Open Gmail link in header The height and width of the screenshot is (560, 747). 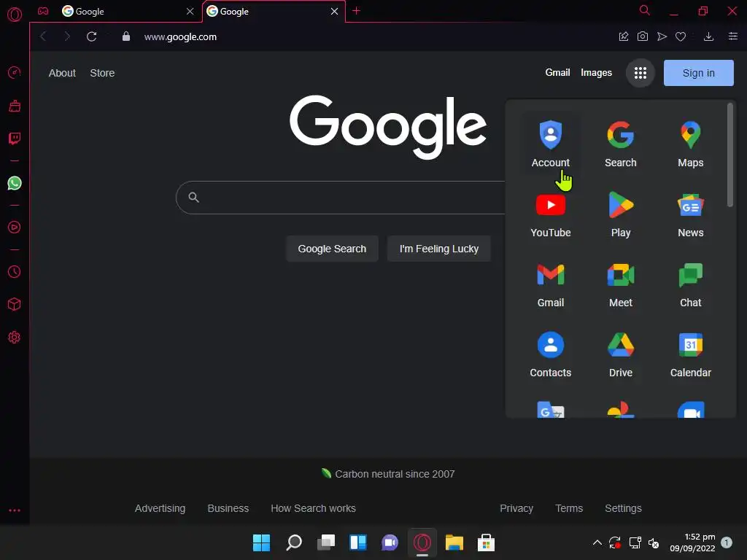click(557, 72)
